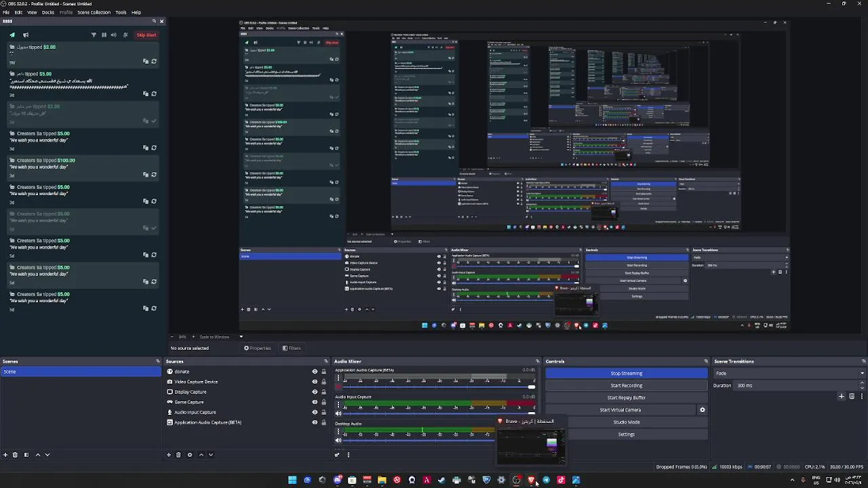
Task: Open Settings from Controls panel
Action: pyautogui.click(x=627, y=434)
